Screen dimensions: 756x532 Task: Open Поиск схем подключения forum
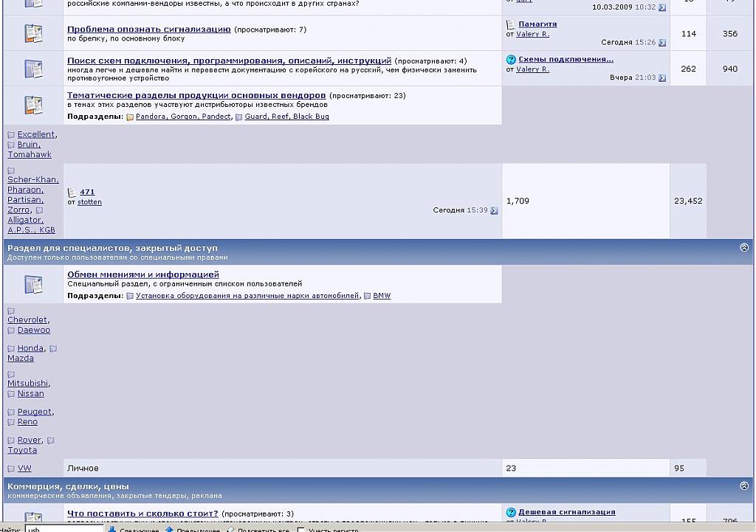229,61
